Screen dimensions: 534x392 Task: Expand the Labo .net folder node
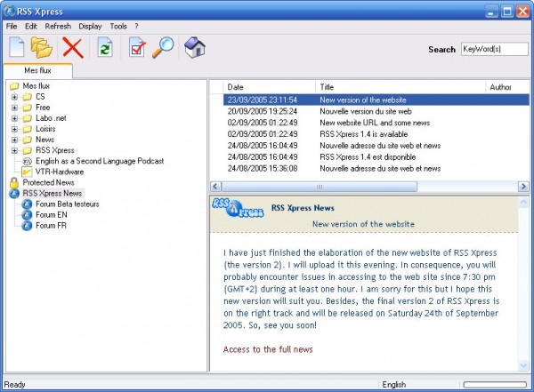coord(15,118)
